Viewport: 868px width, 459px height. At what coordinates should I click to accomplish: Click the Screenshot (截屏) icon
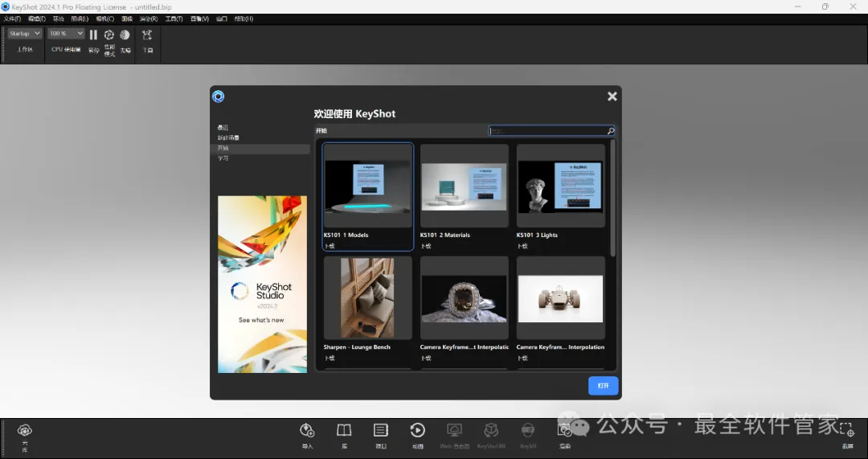click(x=847, y=430)
